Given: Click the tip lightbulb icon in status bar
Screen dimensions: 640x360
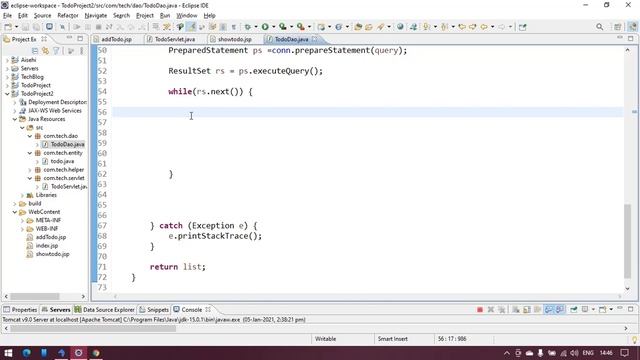Looking at the screenshot, I should 634,339.
